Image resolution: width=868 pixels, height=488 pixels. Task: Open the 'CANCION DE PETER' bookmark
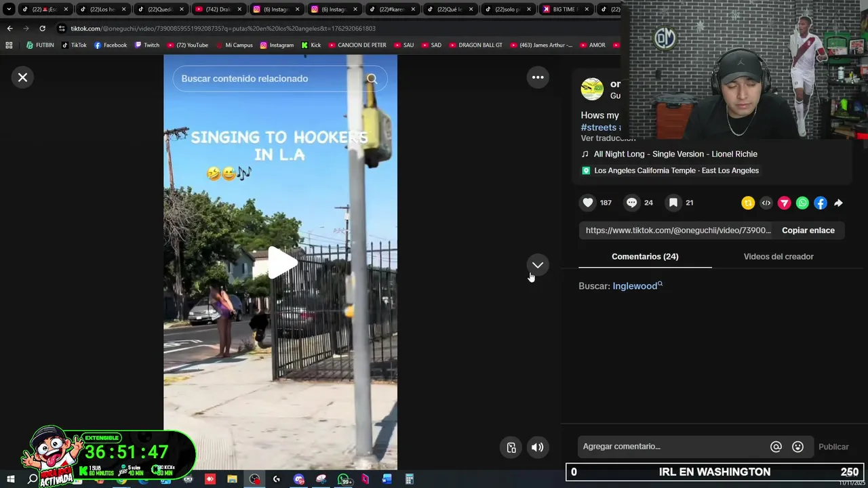point(357,45)
